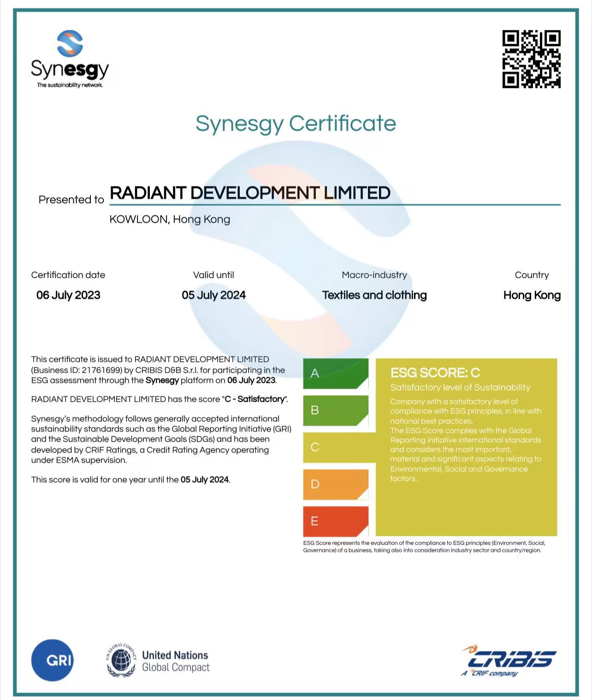Click 'under ESMA supervision.' text line
This screenshot has height=700, width=592.
(x=79, y=460)
